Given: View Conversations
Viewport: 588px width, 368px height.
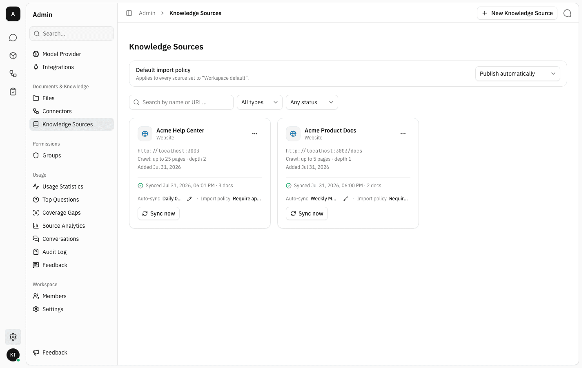Looking at the screenshot, I should pyautogui.click(x=71, y=239).
